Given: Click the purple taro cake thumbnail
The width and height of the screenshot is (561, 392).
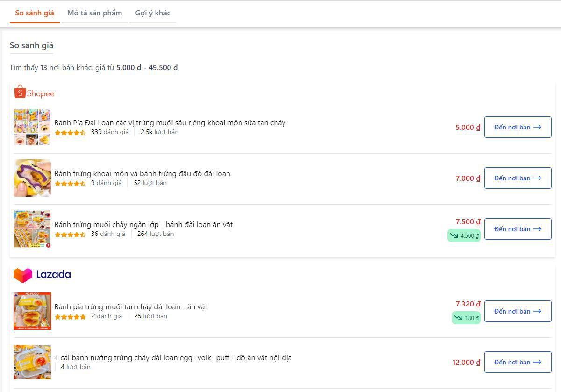Looking at the screenshot, I should pyautogui.click(x=32, y=178).
